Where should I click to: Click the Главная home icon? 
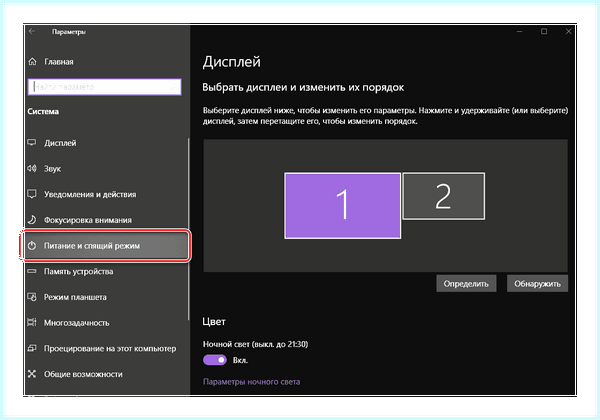tap(33, 62)
